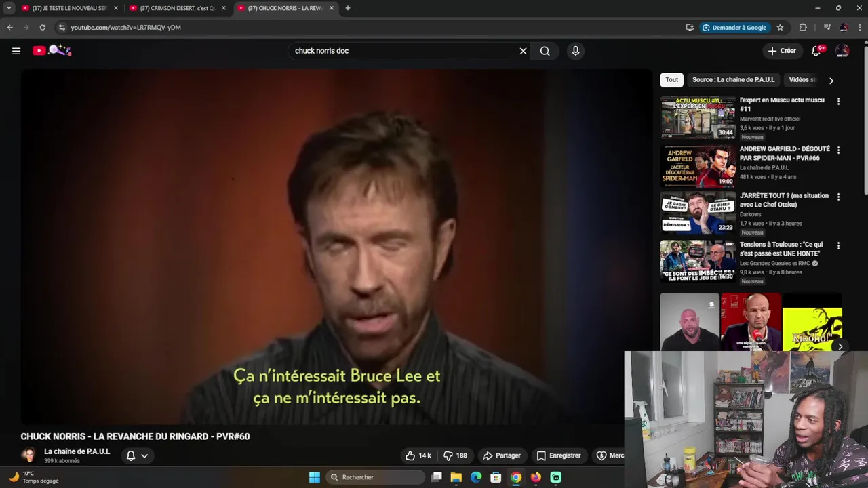Expand the tab search dropdown arrow
Viewport: 868px width, 488px height.
pyautogui.click(x=9, y=8)
